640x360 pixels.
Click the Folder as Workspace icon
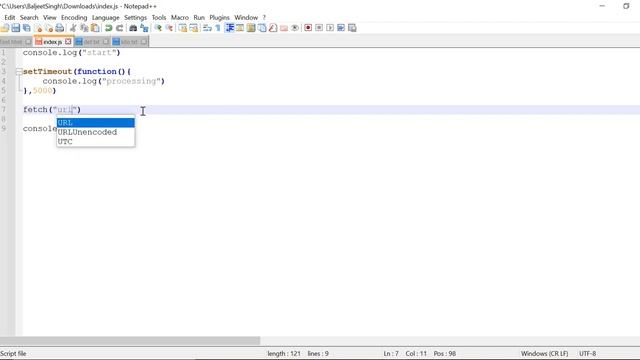[x=284, y=28]
